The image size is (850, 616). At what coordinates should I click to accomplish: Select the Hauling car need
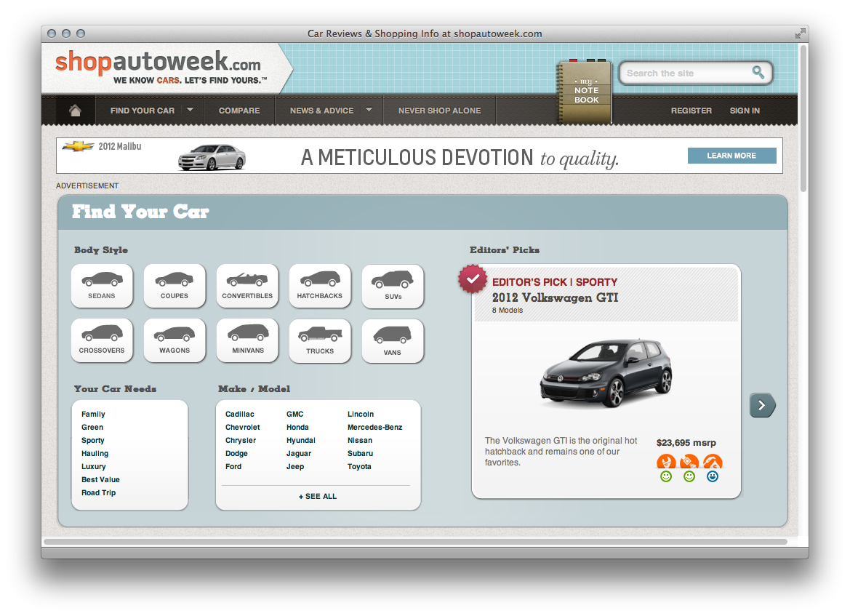(95, 453)
